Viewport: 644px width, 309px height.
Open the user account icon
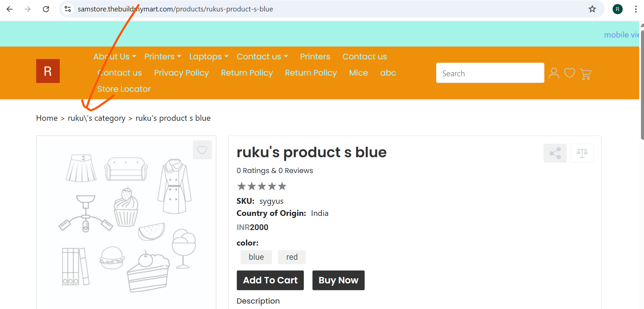click(554, 73)
